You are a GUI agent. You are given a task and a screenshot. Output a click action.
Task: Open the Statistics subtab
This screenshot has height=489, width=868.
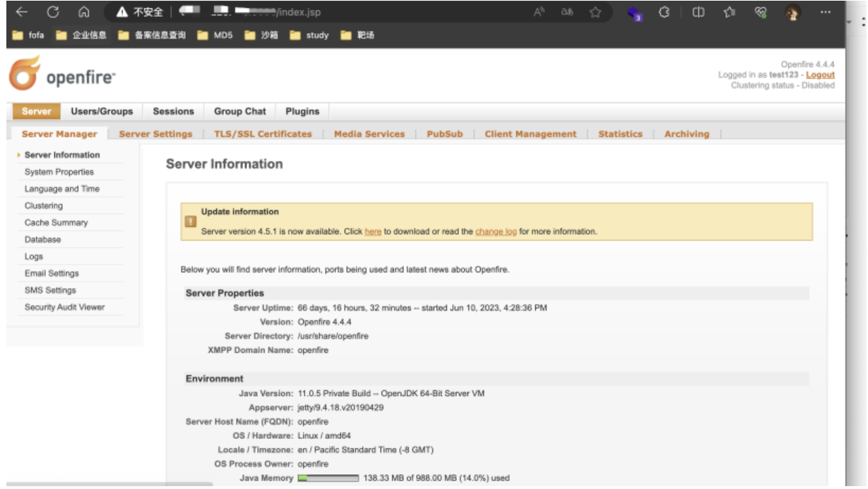coord(620,134)
